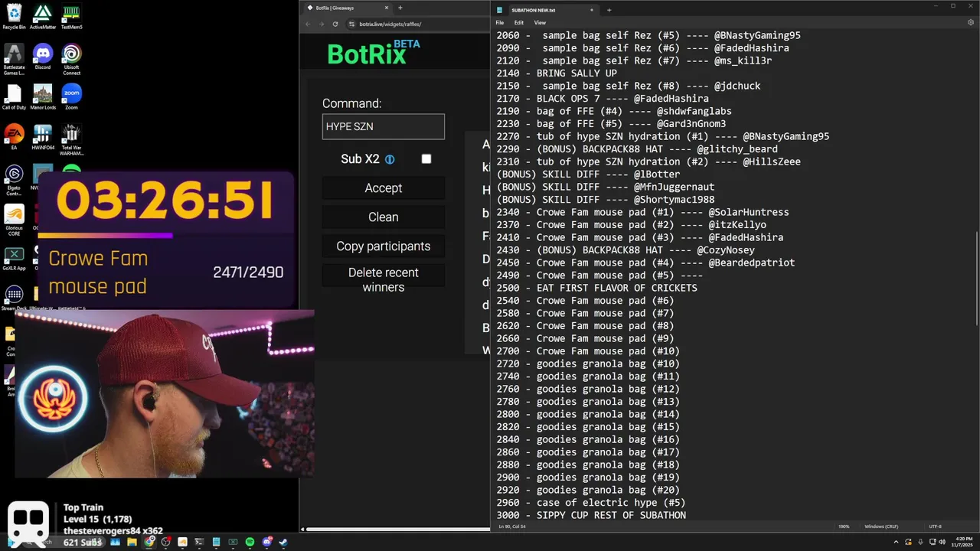The height and width of the screenshot is (551, 980).
Task: Click line '2720 - goodies granola bag (#10)'
Action: [588, 364]
